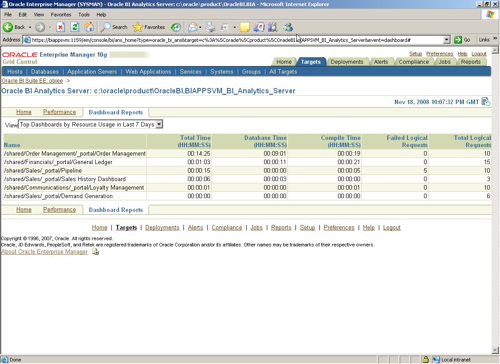
Task: Click the vertical scrollbar up arrow
Action: coord(495,51)
